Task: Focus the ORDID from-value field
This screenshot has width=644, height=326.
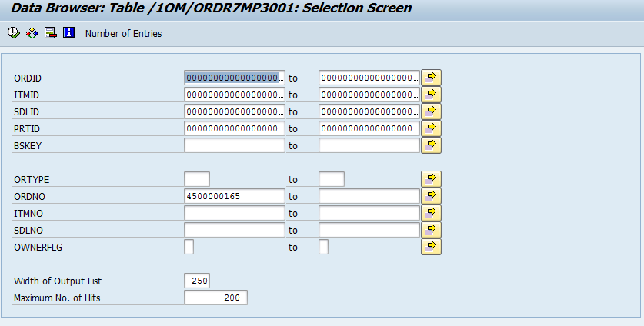Action: [235, 78]
